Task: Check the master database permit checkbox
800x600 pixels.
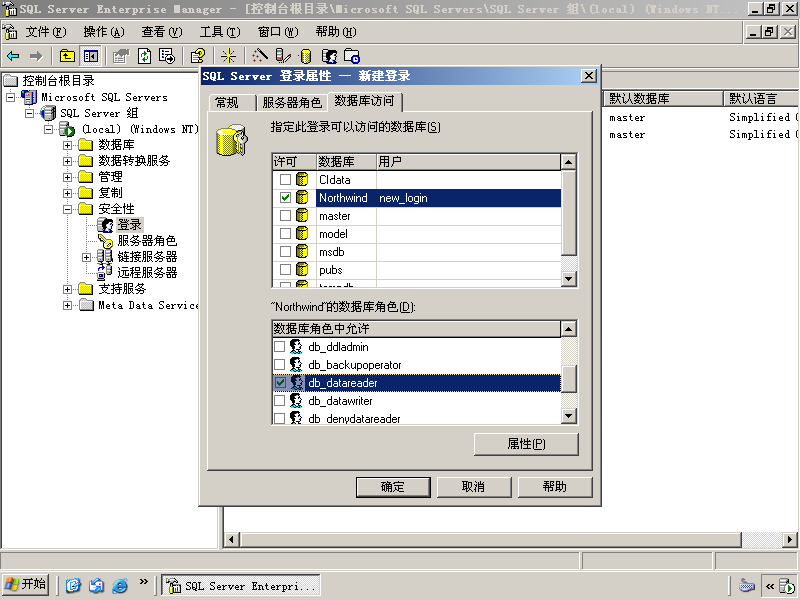Action: [x=285, y=215]
